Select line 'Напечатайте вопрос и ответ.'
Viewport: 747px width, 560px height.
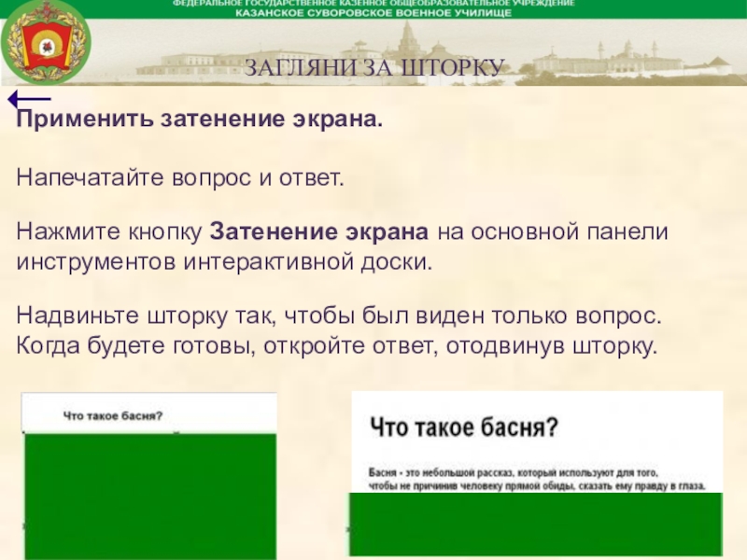pos(179,177)
